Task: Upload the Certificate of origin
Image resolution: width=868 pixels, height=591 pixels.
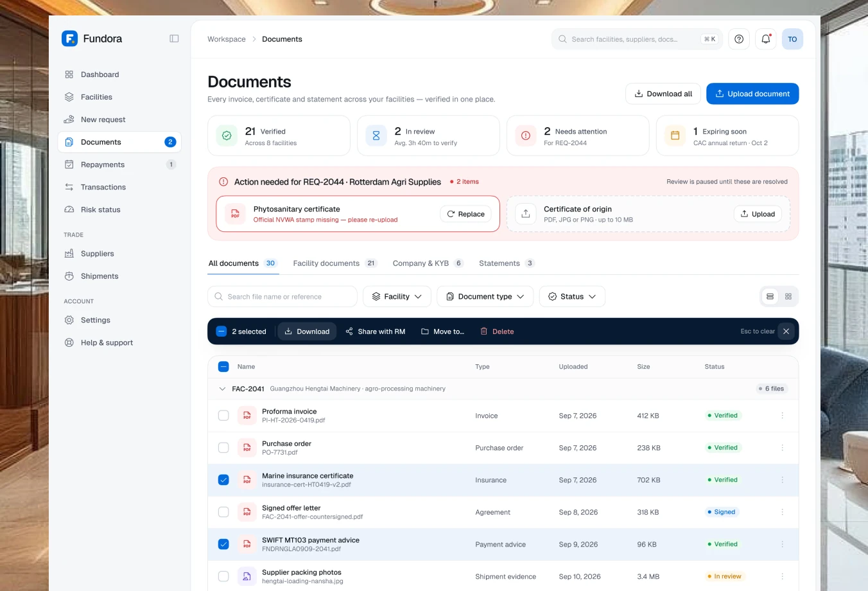Action: point(758,214)
